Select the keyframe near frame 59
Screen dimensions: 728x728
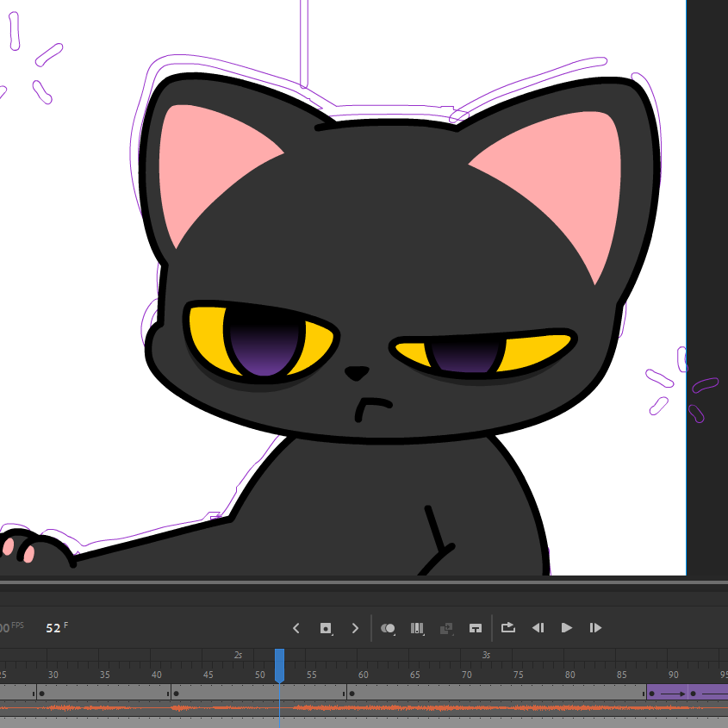click(x=352, y=693)
